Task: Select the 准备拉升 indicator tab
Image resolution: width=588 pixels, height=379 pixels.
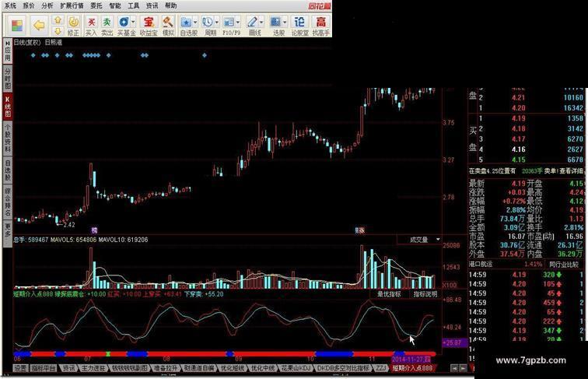Action: pyautogui.click(x=166, y=368)
